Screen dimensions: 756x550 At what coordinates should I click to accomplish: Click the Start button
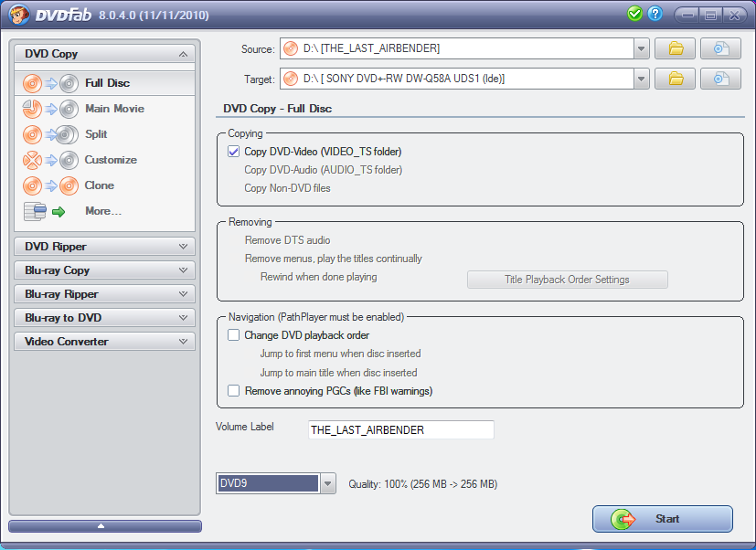point(663,519)
